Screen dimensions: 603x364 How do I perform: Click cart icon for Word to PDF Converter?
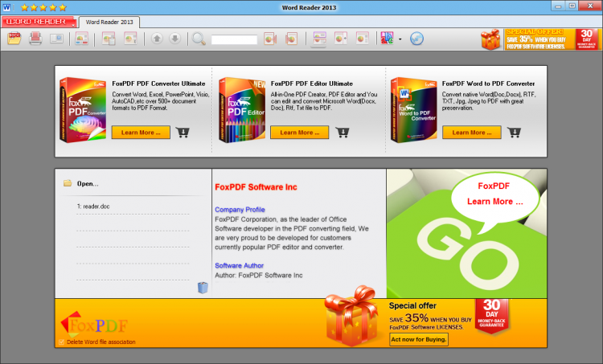[514, 133]
